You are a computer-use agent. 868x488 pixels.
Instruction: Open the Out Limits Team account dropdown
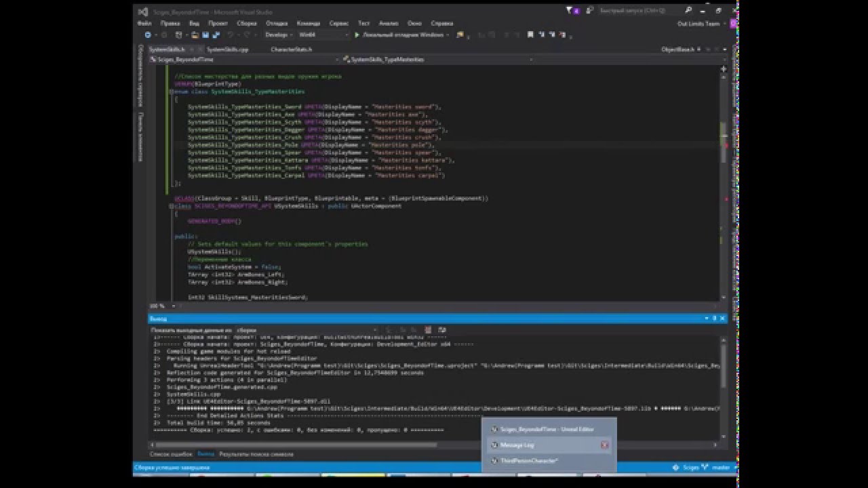[701, 24]
